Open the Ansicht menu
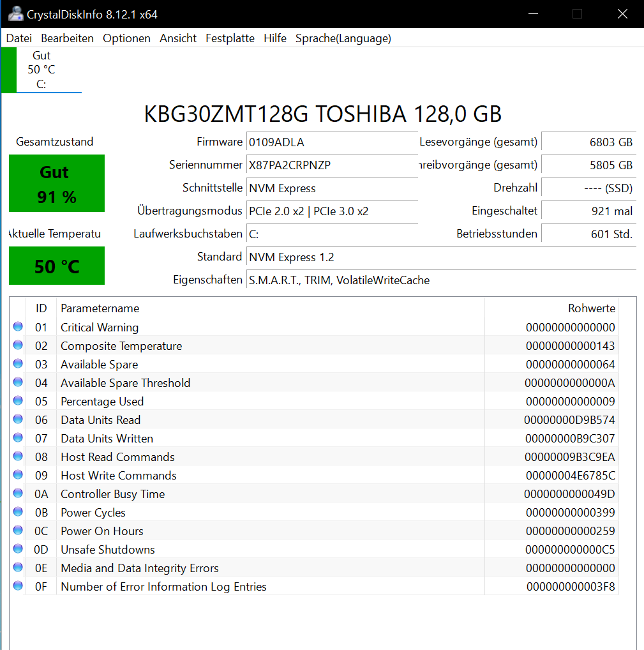Image resolution: width=644 pixels, height=650 pixels. pos(178,38)
